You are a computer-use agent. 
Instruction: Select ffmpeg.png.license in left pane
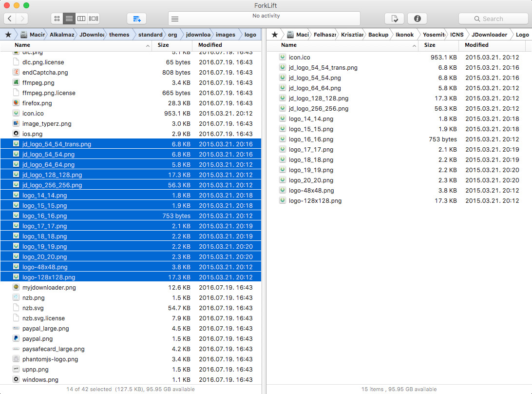pos(131,93)
